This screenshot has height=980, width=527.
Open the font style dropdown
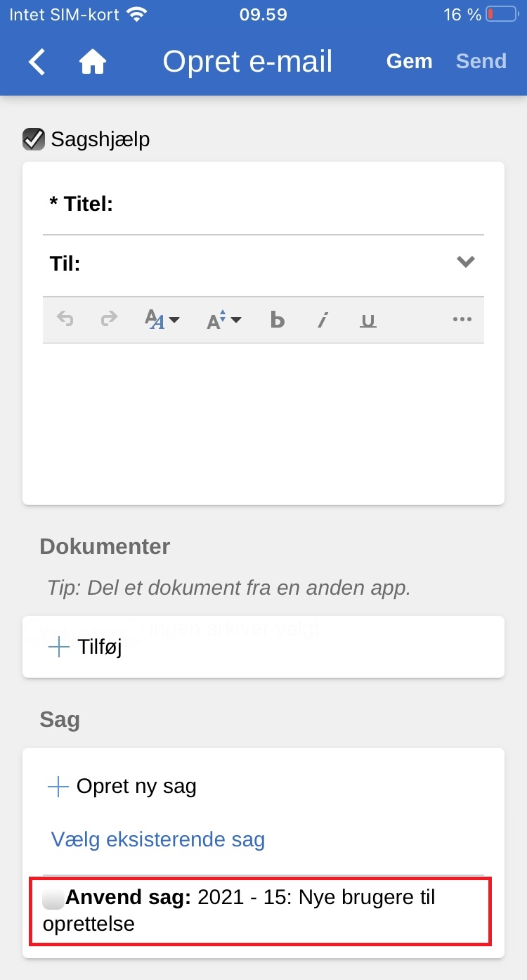(162, 320)
